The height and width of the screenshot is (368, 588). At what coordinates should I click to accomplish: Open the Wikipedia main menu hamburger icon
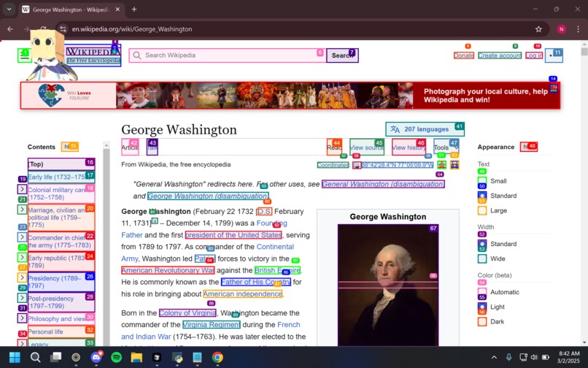point(24,55)
